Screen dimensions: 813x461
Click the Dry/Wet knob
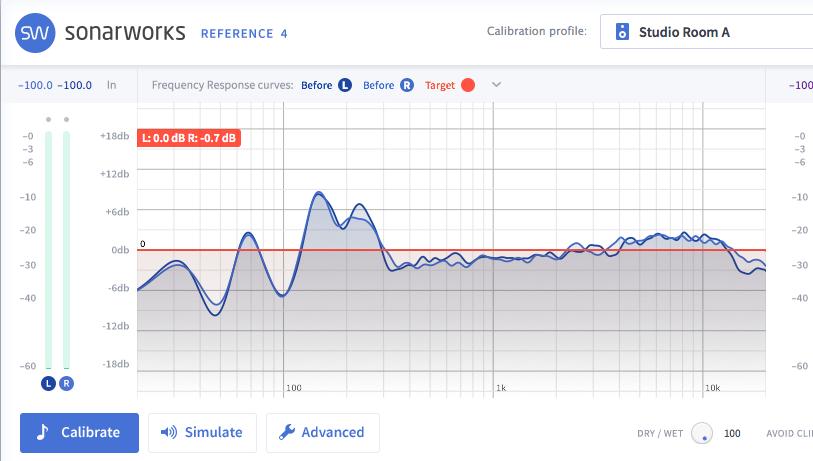pos(702,433)
